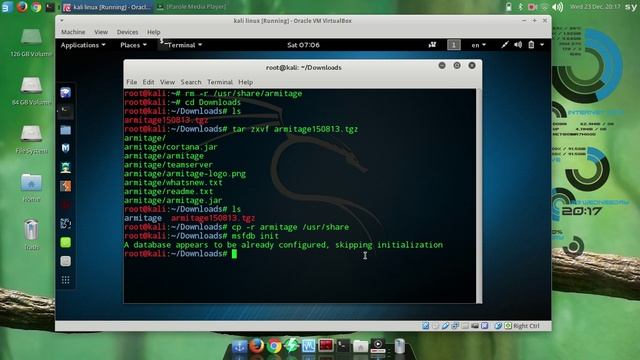Open the terminal View menu
The width and height of the screenshot is (640, 360).
pos(167,82)
